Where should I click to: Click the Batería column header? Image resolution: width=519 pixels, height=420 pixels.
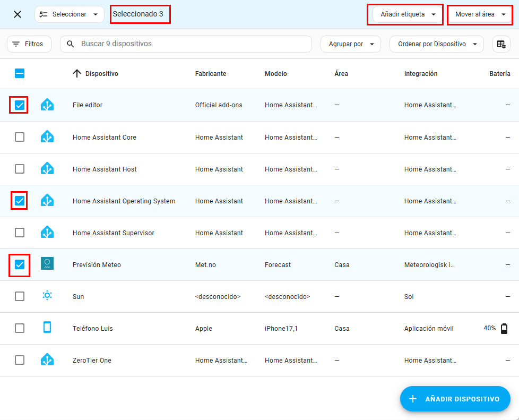click(499, 74)
